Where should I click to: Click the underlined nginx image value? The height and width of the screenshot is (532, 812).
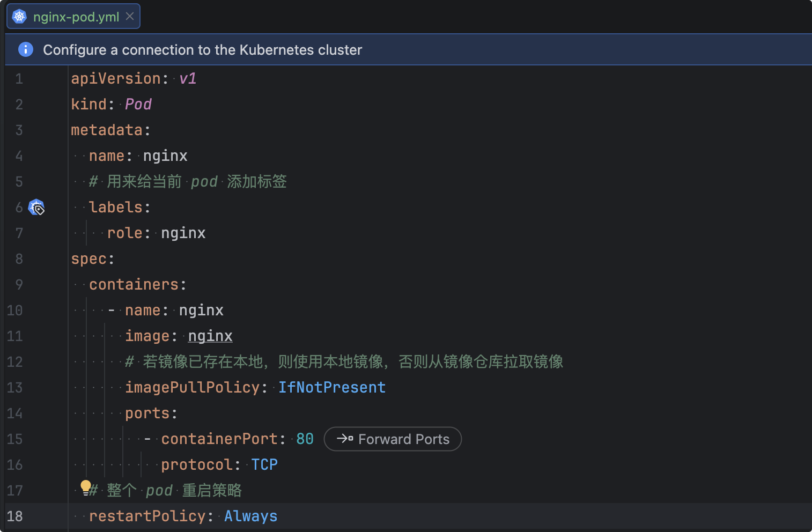210,336
